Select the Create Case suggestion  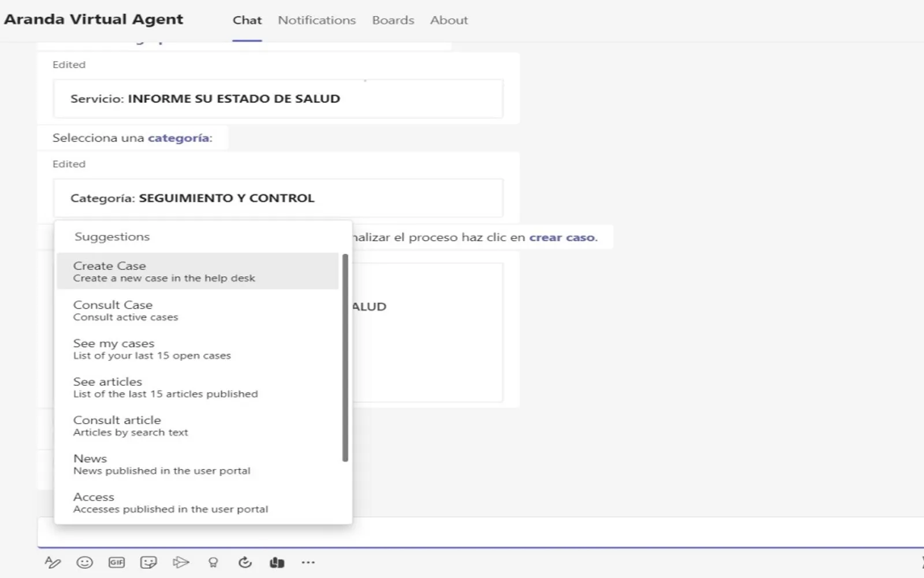(x=198, y=271)
